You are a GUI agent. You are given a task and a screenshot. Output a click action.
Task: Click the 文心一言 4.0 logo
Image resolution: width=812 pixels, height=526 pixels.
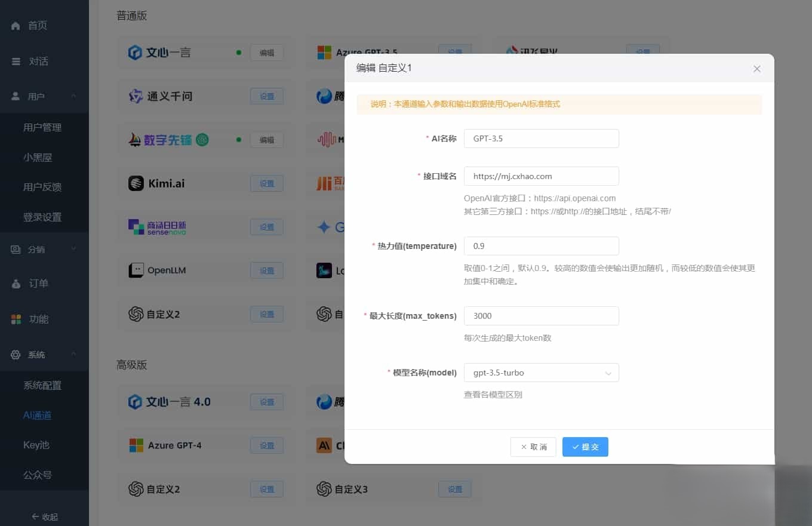[169, 402]
